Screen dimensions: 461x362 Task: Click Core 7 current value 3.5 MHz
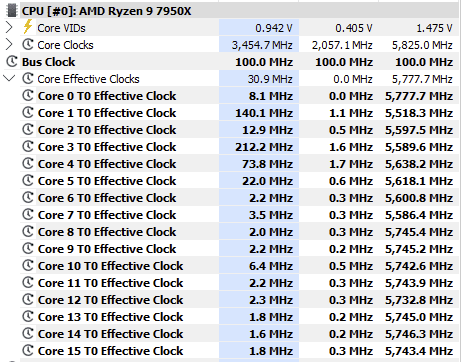[271, 215]
